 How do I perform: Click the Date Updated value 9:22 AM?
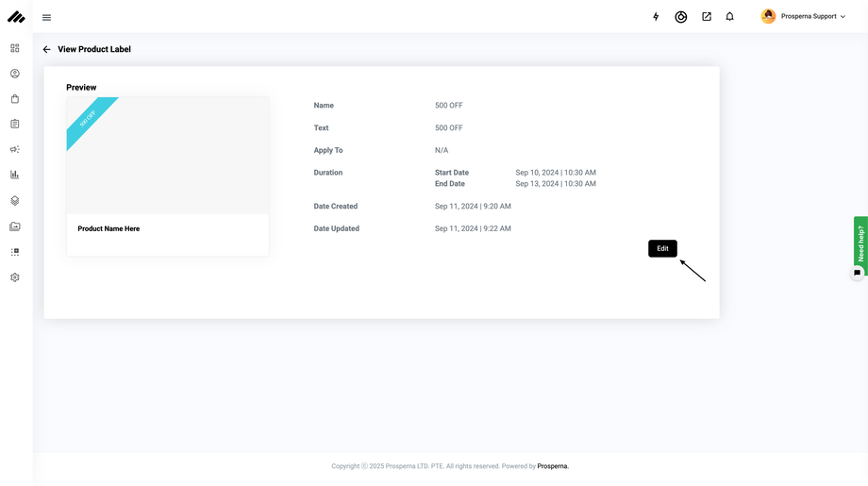[473, 228]
